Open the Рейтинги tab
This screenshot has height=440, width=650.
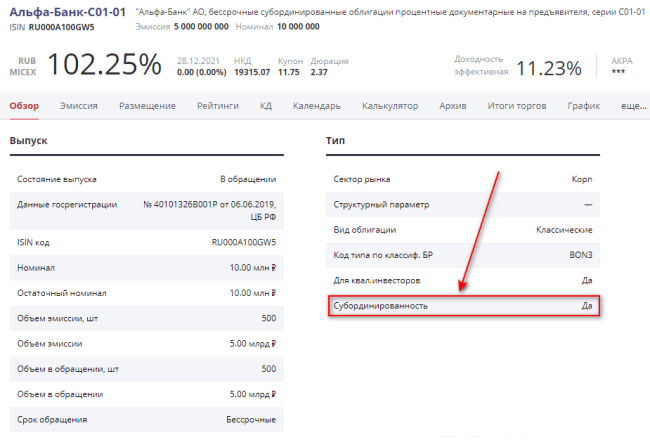tap(217, 106)
